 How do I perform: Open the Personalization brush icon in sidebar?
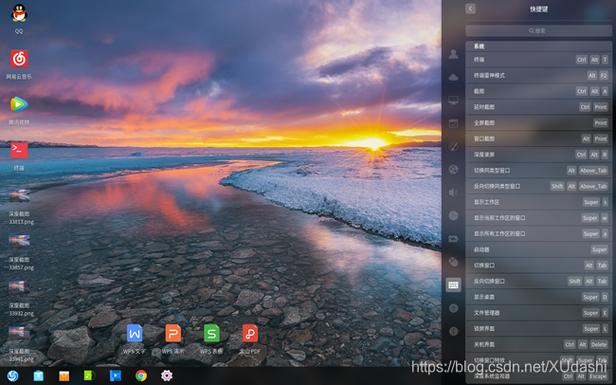coord(453,147)
